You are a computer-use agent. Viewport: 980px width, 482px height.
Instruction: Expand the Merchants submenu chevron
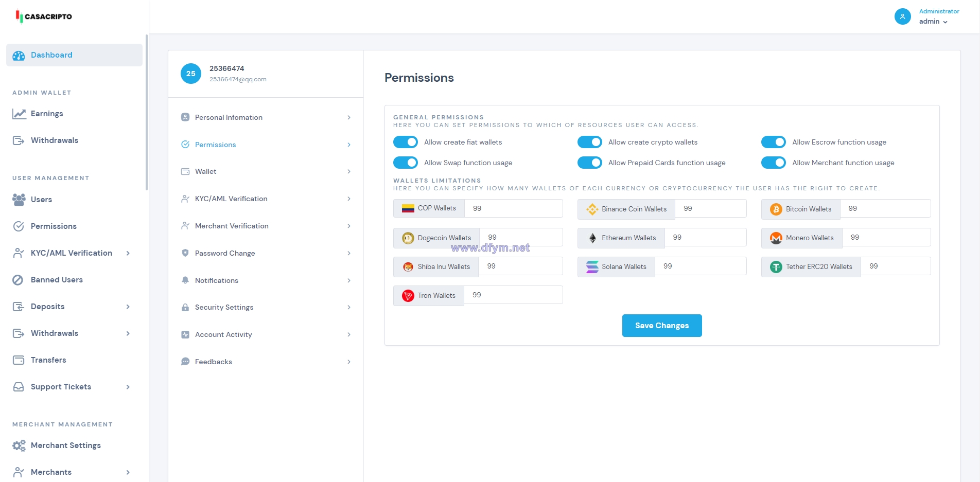pos(128,472)
